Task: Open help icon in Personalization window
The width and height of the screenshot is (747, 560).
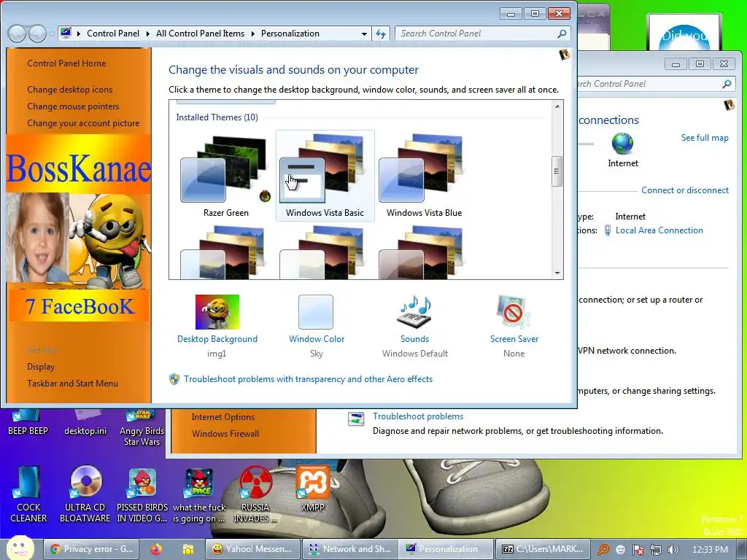Action: click(x=564, y=55)
